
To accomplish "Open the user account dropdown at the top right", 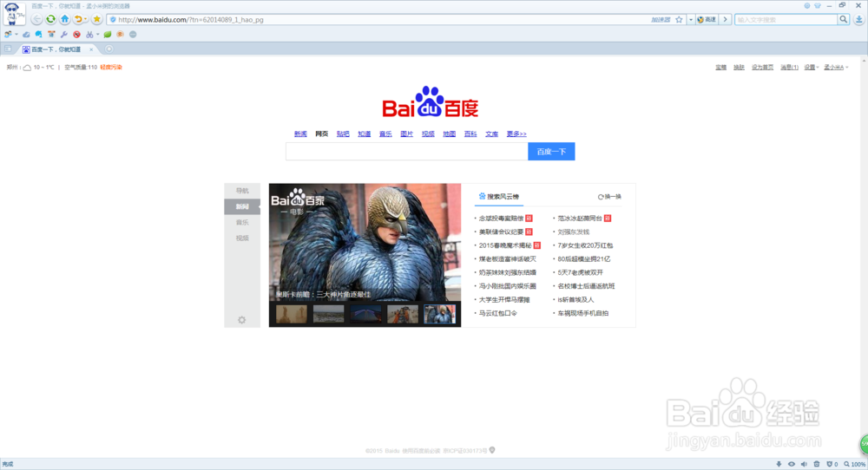I will point(836,68).
